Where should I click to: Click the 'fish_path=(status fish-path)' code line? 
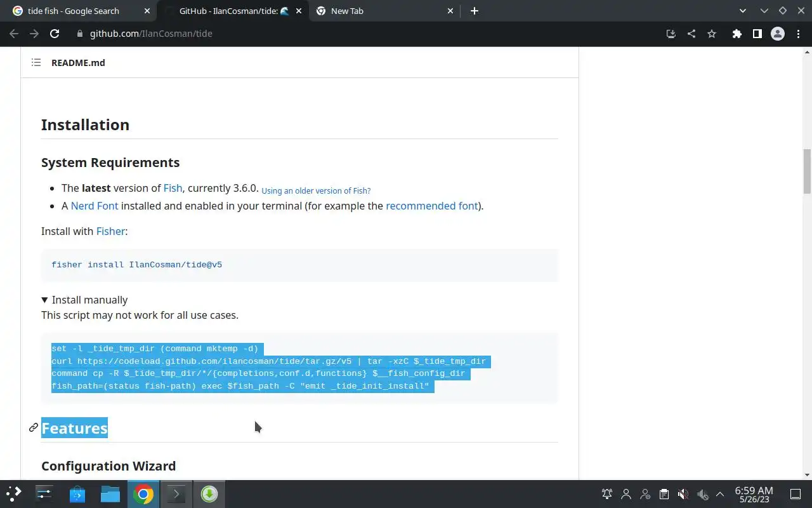point(240,386)
